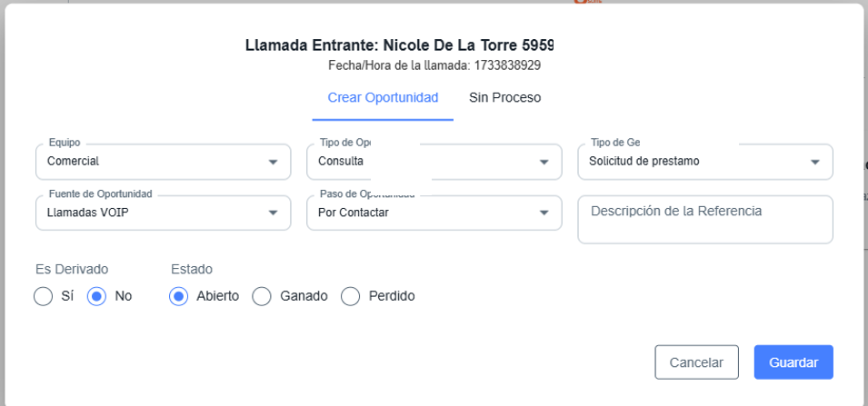Click the Tipo de Oportunidad arrow icon
Image resolution: width=868 pixels, height=406 pixels.
click(544, 162)
